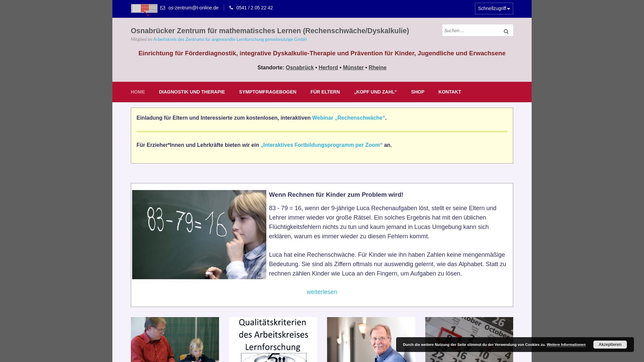This screenshot has height=362, width=644.
Task: Click the blackboard 83-79=16 image
Action: pos(199,235)
